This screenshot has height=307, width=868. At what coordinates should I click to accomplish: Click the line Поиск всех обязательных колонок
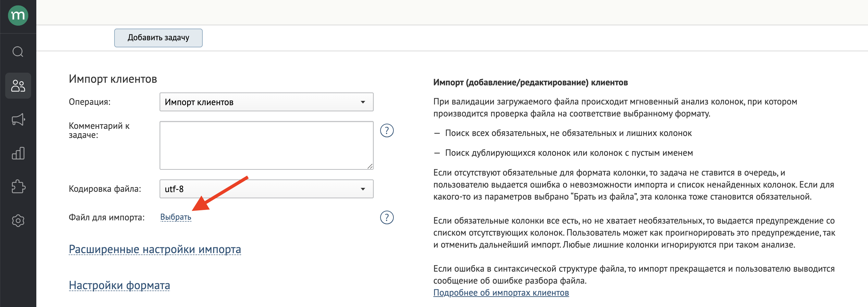568,133
